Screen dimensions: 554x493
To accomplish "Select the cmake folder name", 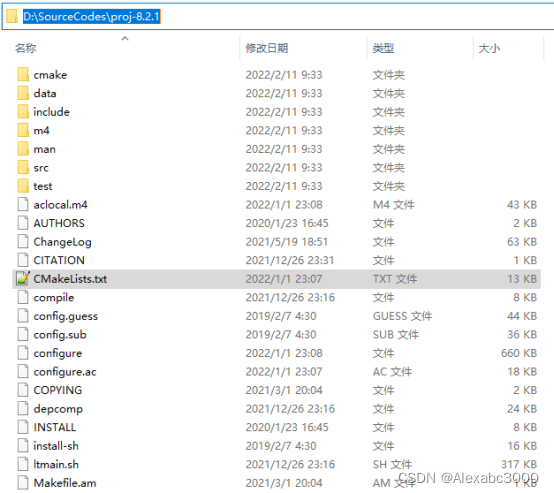I will tap(50, 75).
